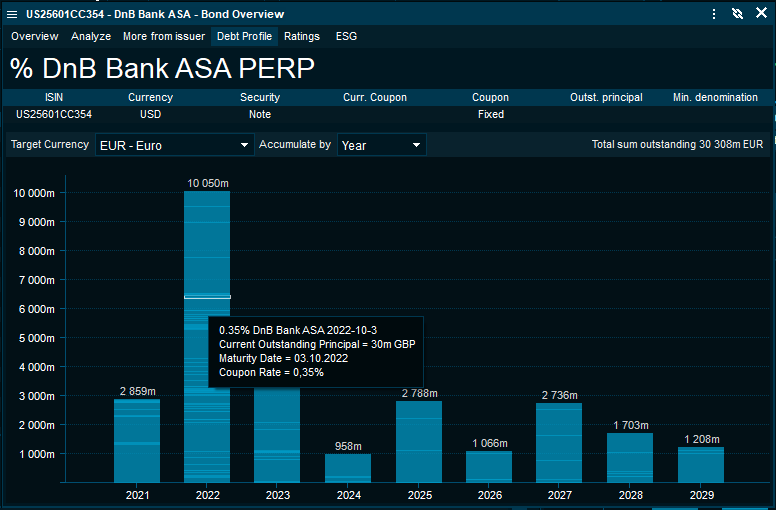
Task: Switch to the ESG tab
Action: [x=346, y=36]
